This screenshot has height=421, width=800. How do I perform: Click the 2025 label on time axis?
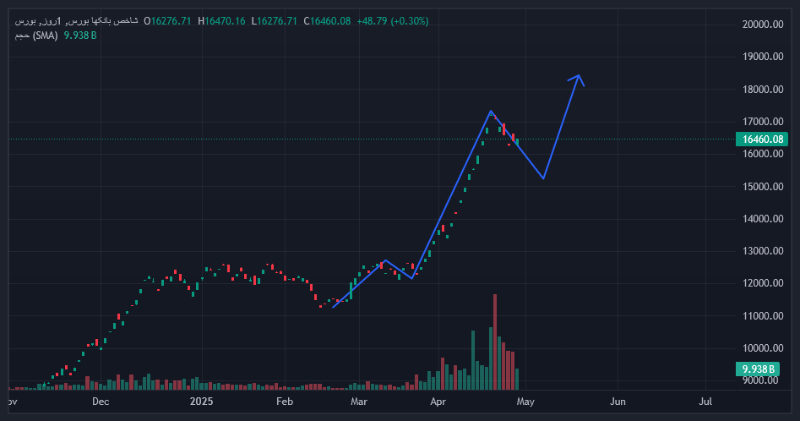(x=202, y=402)
